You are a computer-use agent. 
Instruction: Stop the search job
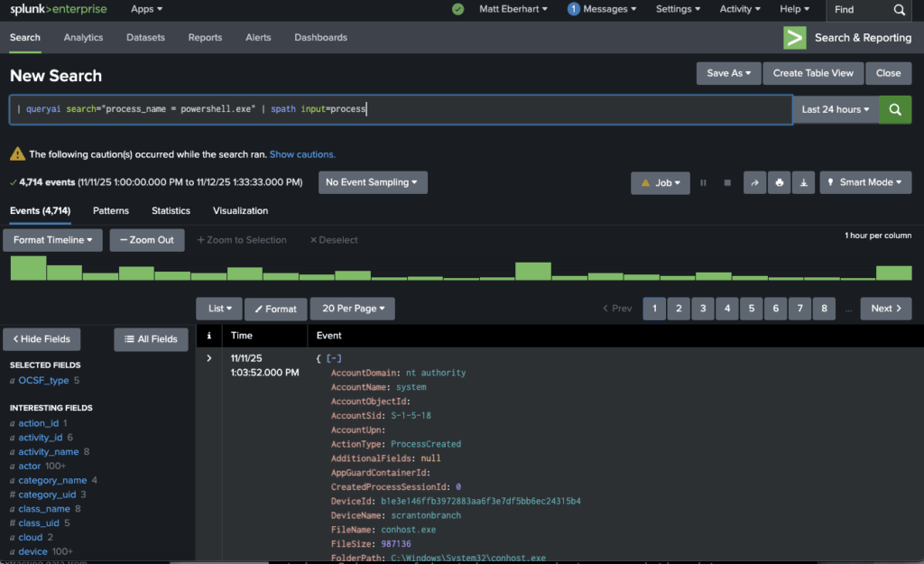click(x=726, y=182)
